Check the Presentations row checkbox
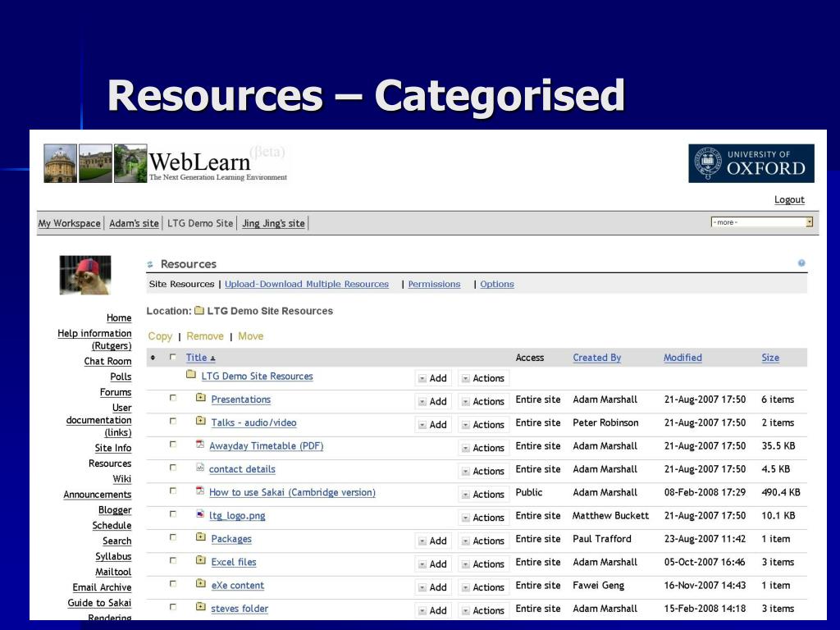The image size is (840, 630). (172, 398)
